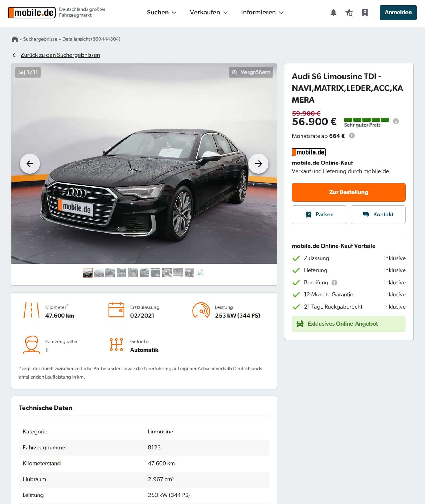Enlarge image with Vergrößern button
Viewport: 425px width, 504px height.
tap(251, 72)
